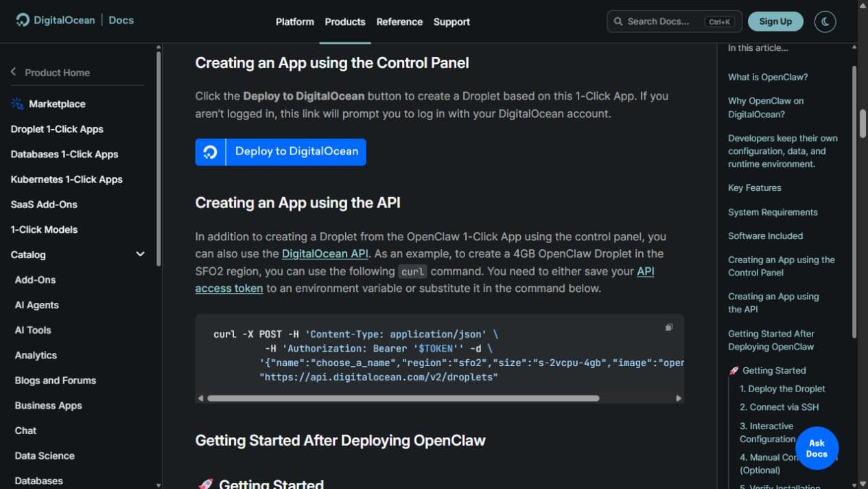Click the search magnifier icon
Screen dimensions: 868x489
[618, 21]
